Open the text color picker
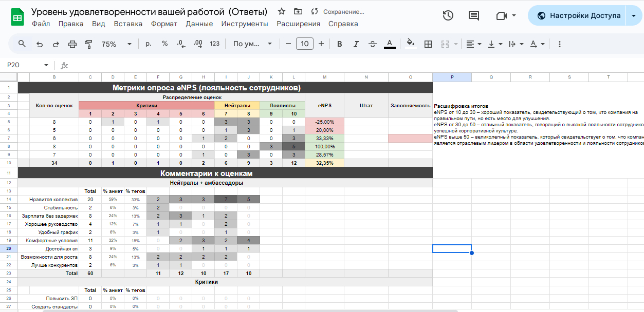644x312 pixels. coord(390,44)
